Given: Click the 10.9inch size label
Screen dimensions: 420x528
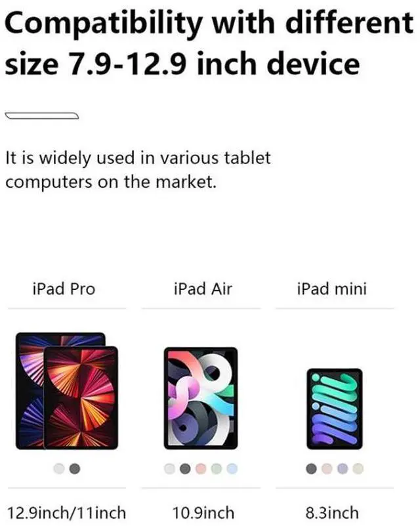Looking at the screenshot, I should click(x=203, y=513).
